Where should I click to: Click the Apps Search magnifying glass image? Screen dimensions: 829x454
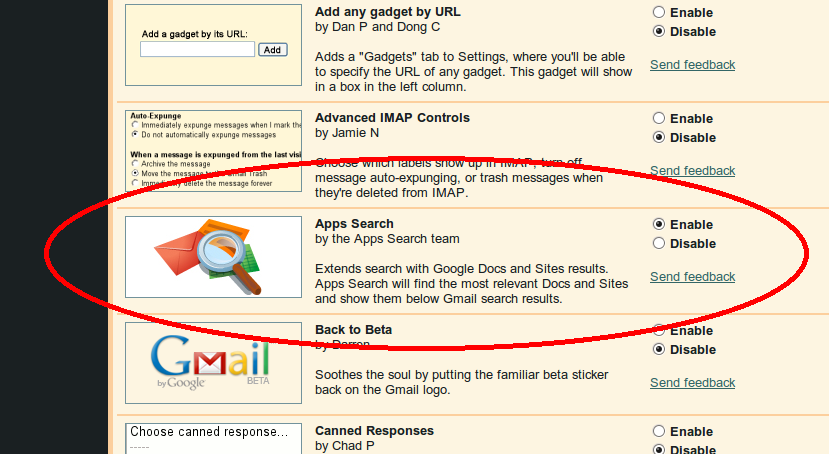point(213,257)
